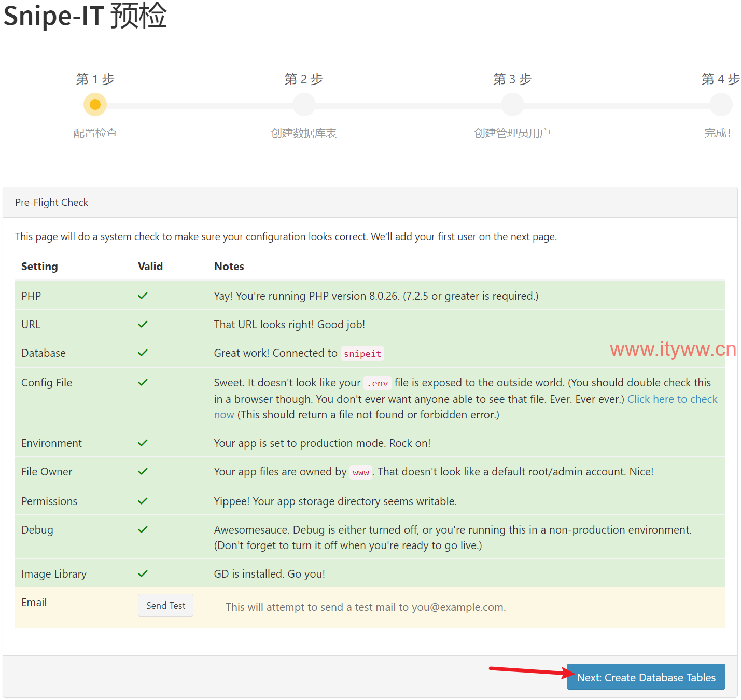This screenshot has height=700, width=741.
Task: Click the 'Database' setting cell
Action: 44,353
